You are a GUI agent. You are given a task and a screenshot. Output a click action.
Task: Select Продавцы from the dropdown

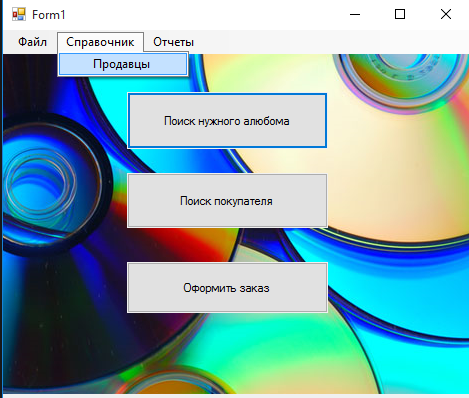click(123, 64)
